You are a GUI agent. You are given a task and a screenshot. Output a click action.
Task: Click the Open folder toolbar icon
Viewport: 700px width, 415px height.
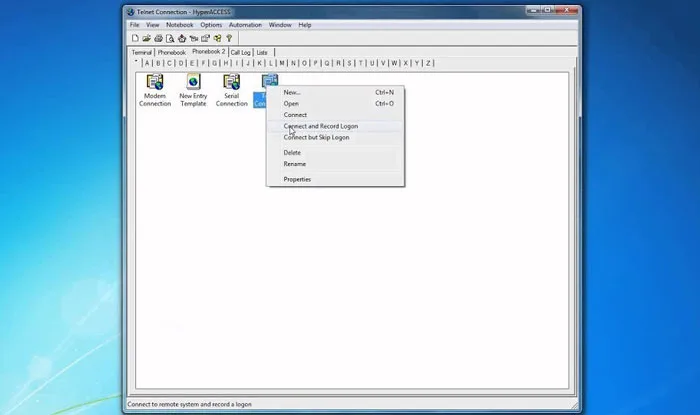[146, 38]
